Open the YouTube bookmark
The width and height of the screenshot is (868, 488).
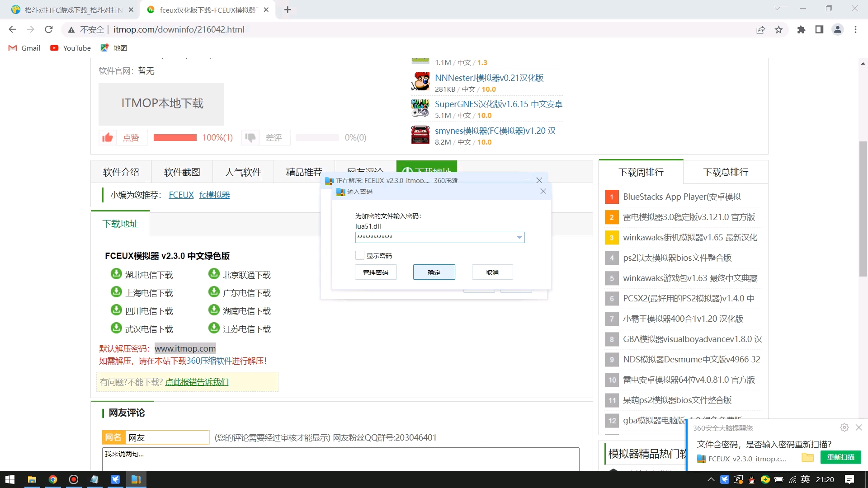71,48
